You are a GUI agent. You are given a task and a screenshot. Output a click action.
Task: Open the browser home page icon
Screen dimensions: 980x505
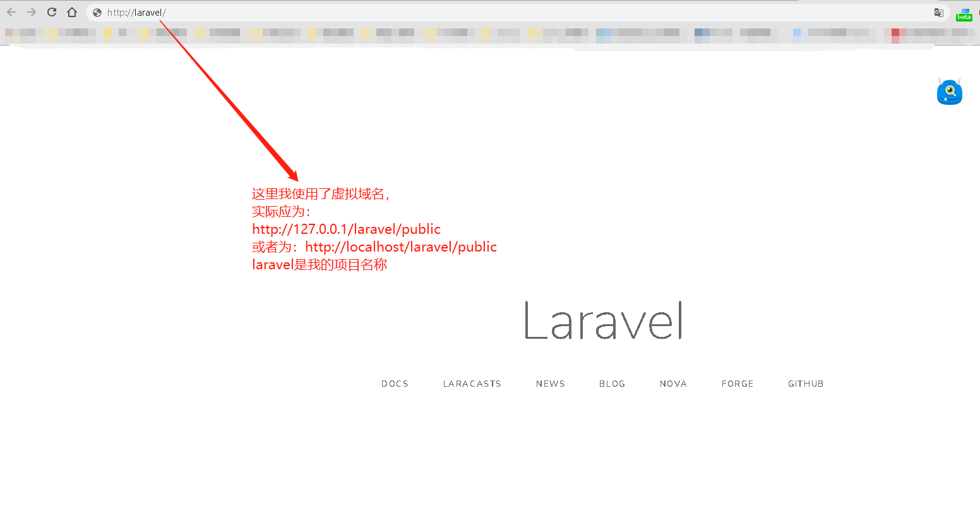72,12
